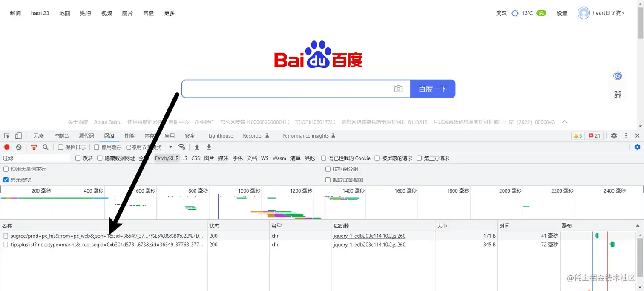
Task: Open DevTools more options menu
Action: (626, 136)
